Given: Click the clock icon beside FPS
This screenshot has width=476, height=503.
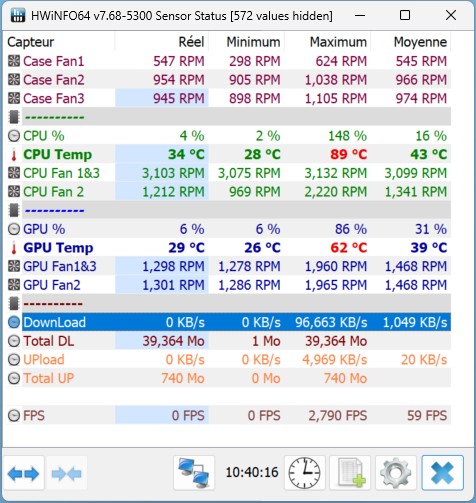Looking at the screenshot, I should tap(14, 416).
